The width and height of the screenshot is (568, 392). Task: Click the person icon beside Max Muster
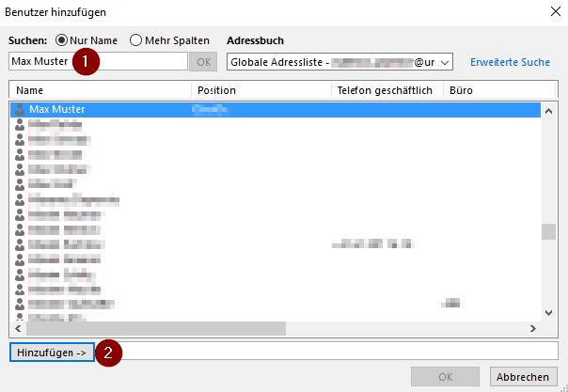click(20, 110)
